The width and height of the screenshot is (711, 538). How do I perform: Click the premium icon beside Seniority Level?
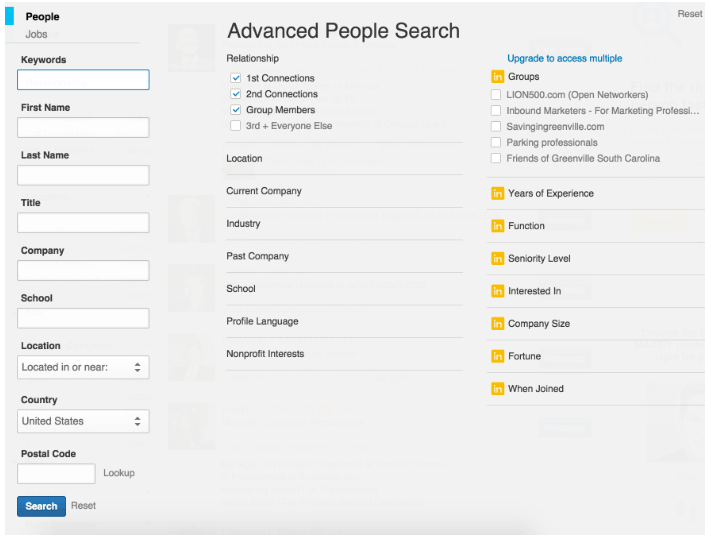point(497,259)
